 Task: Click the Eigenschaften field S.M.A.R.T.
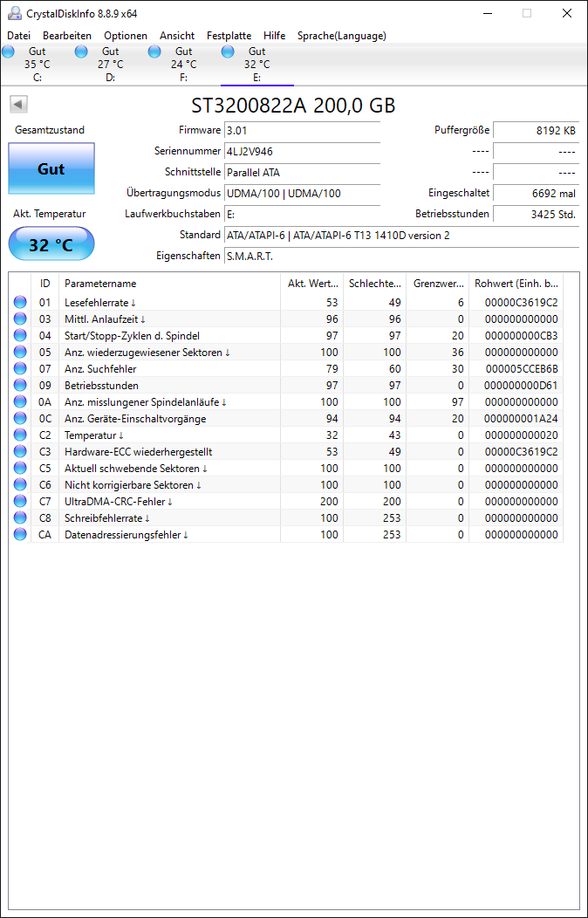pyautogui.click(x=402, y=256)
